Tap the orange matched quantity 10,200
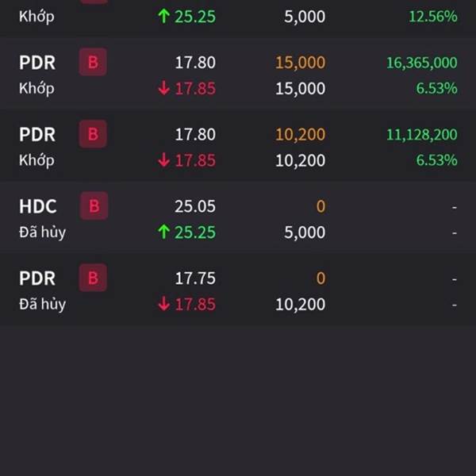Viewport: 476px width, 476px height. [300, 135]
